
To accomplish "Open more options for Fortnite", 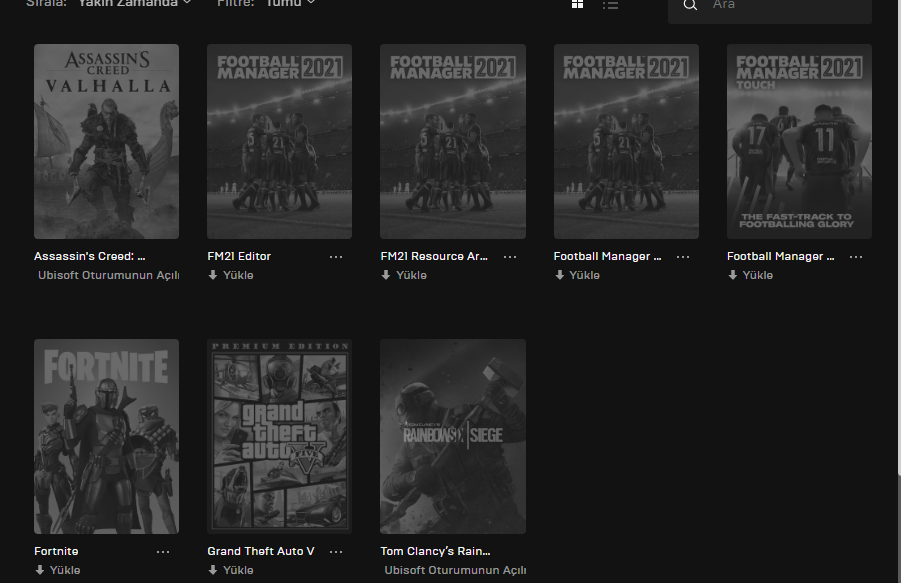I will [163, 552].
